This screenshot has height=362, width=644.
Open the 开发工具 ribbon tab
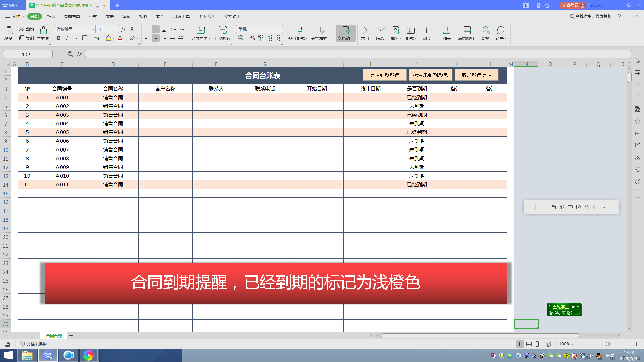coord(182,16)
